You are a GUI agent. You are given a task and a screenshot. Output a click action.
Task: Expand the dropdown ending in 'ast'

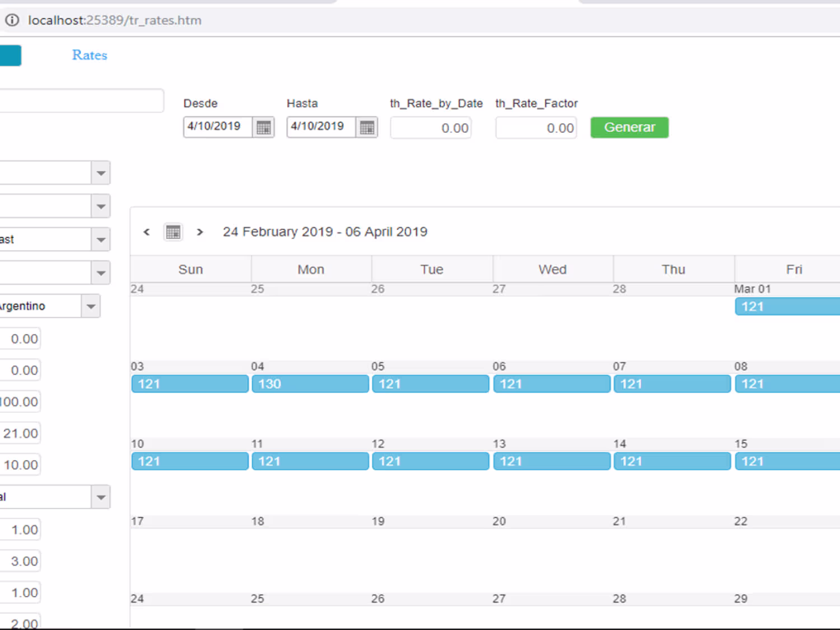(x=101, y=240)
